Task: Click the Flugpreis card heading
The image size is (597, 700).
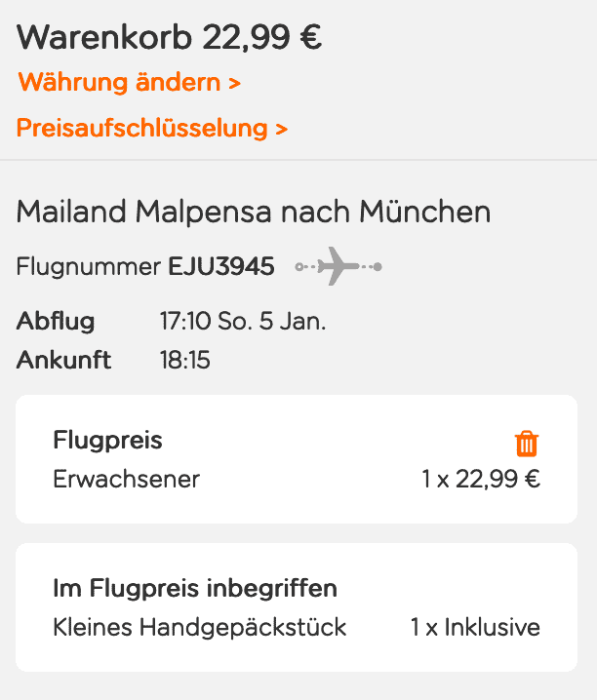Action: click(107, 441)
